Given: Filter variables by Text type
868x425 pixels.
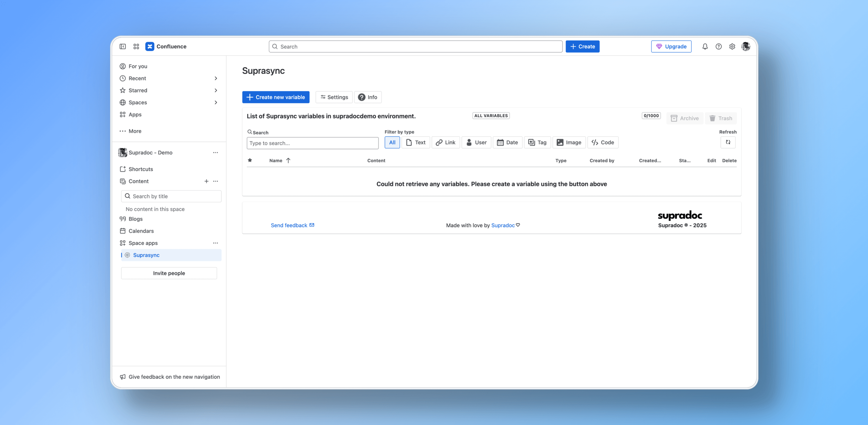Looking at the screenshot, I should point(416,142).
